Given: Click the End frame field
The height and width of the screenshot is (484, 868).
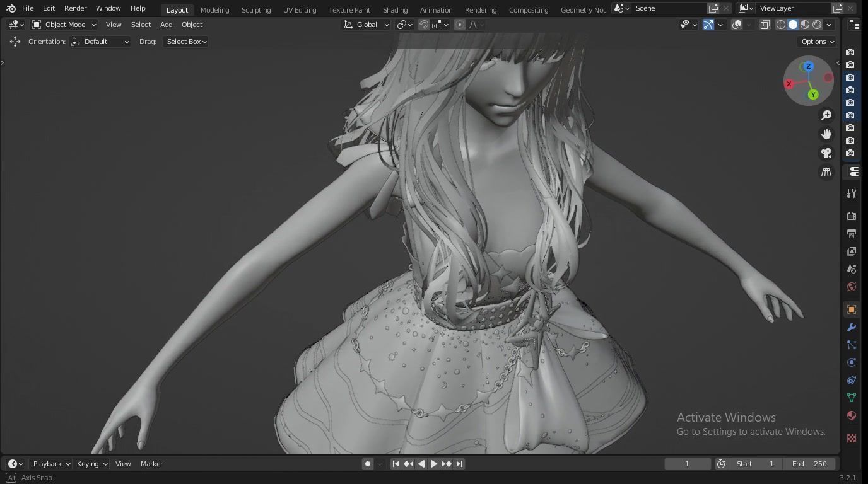Looking at the screenshot, I should (810, 464).
